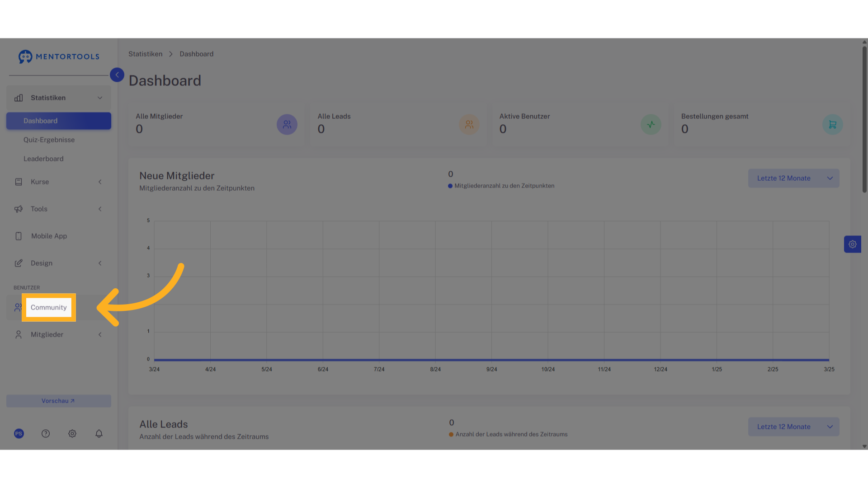Open the help question mark icon
This screenshot has height=488, width=868.
(46, 434)
